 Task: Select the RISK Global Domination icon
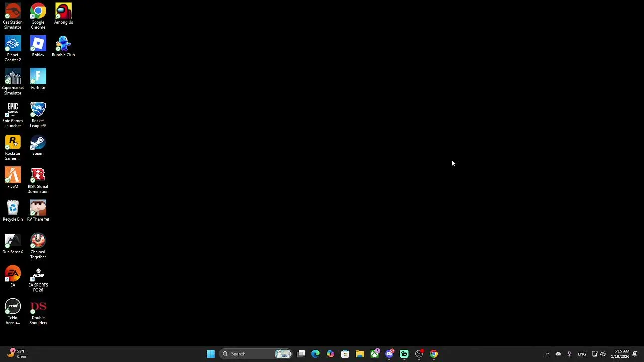(38, 180)
